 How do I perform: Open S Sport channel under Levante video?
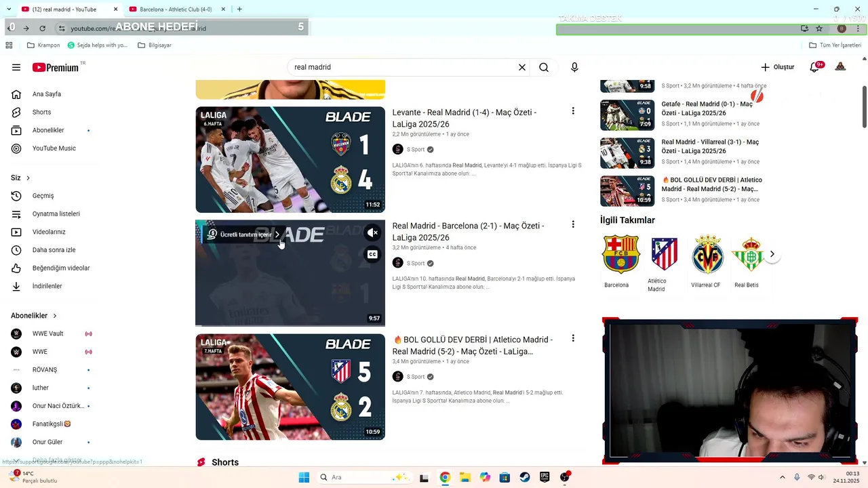[416, 150]
